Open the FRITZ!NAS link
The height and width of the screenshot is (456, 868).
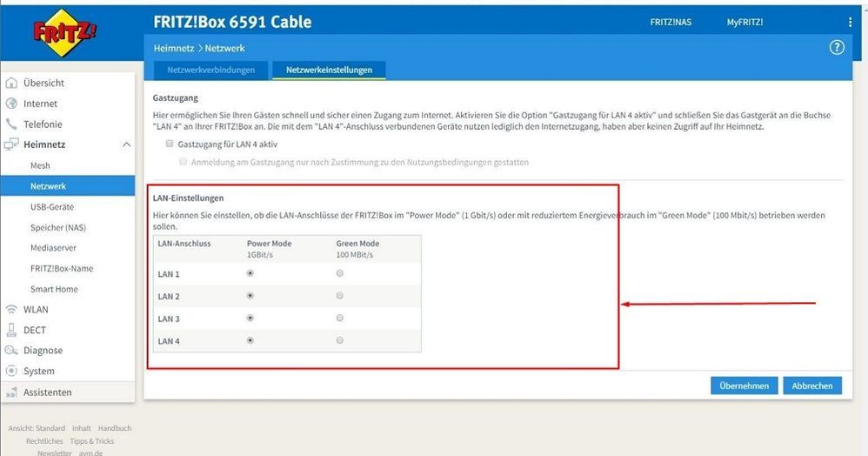point(671,22)
